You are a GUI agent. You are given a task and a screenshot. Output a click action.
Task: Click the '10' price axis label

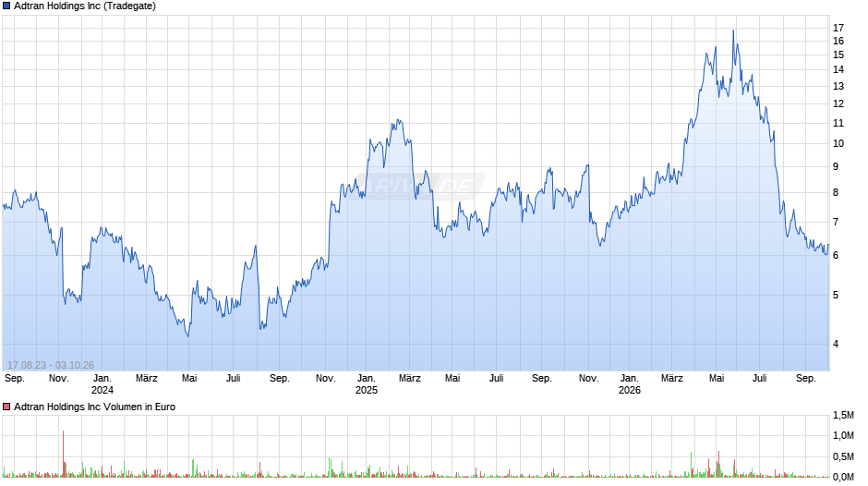tap(838, 143)
